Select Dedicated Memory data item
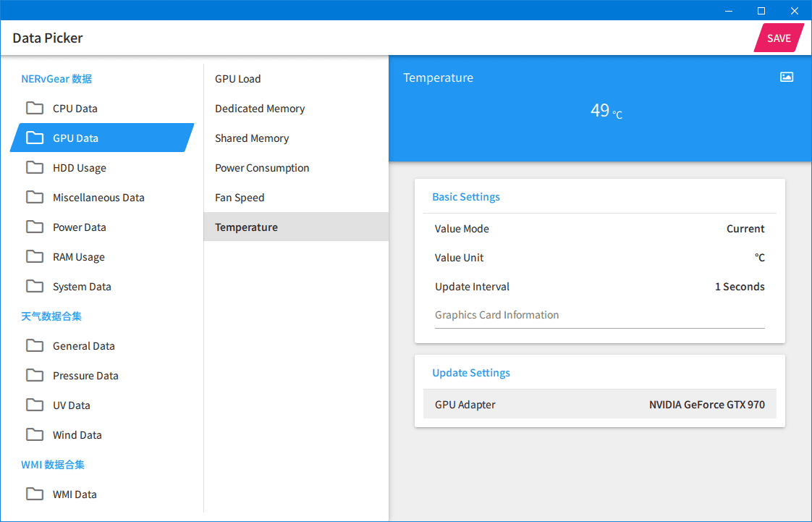 click(x=296, y=108)
